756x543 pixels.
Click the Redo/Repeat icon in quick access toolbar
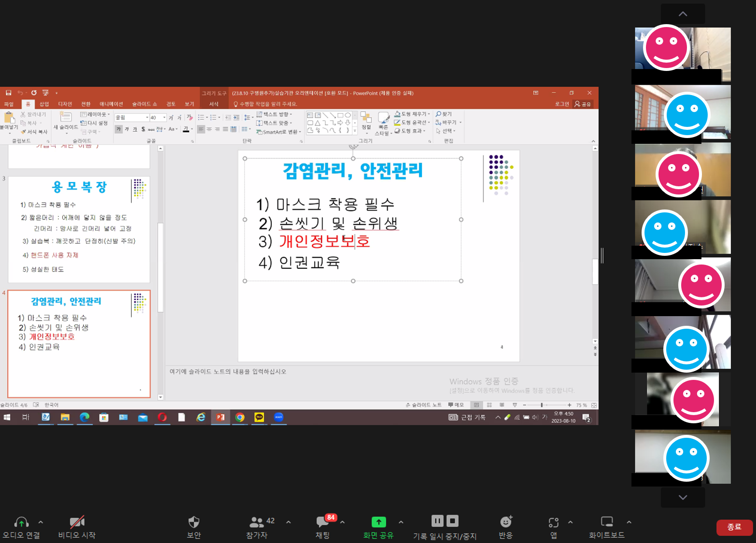(34, 93)
